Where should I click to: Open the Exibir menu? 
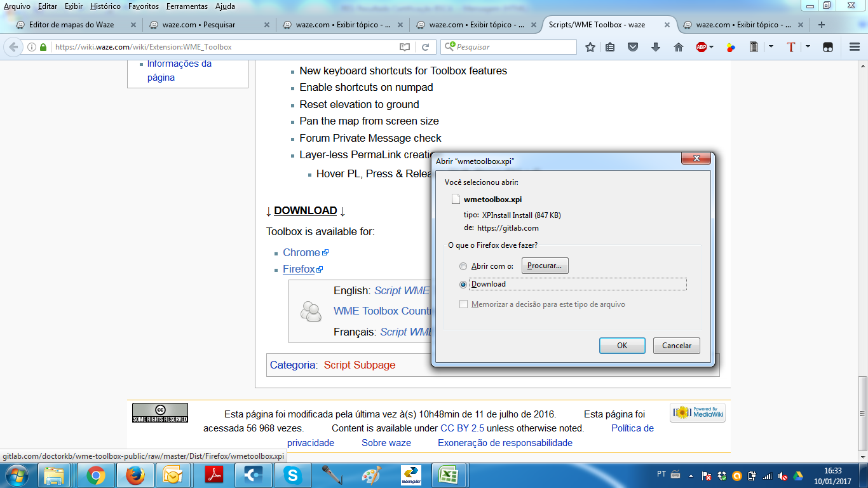[74, 6]
